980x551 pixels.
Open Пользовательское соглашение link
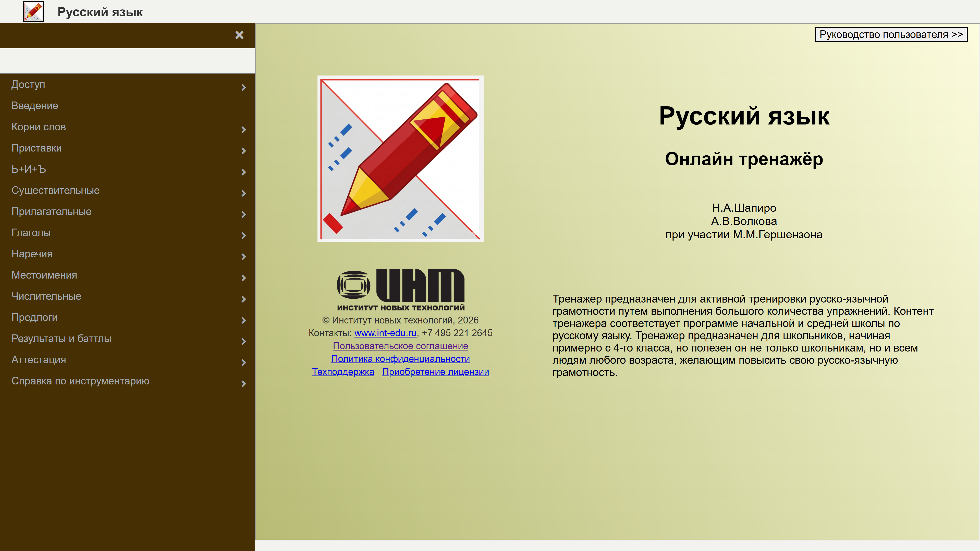pos(400,346)
